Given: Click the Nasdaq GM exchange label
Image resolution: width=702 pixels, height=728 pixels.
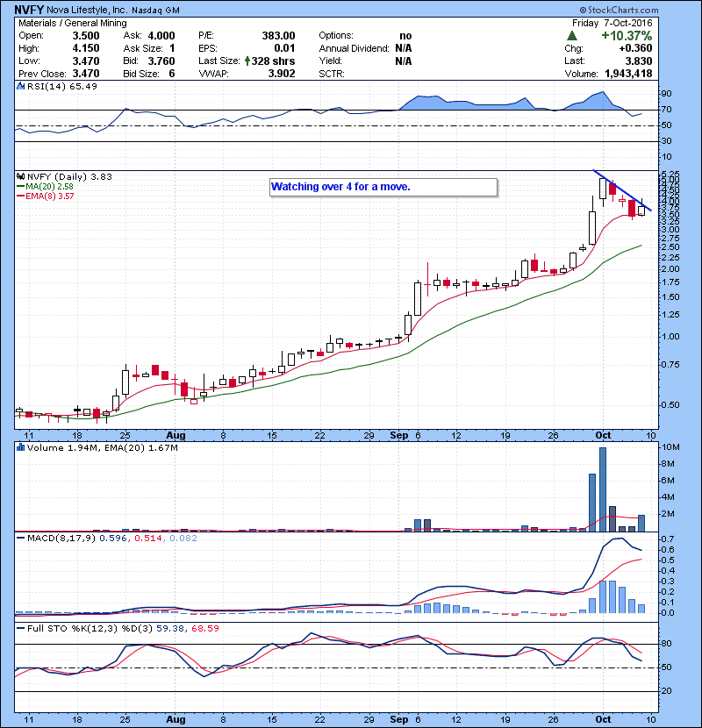Looking at the screenshot, I should [155, 11].
